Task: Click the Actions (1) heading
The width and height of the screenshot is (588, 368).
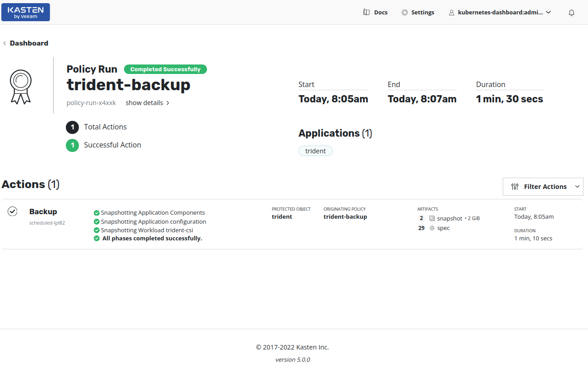Action: point(31,184)
